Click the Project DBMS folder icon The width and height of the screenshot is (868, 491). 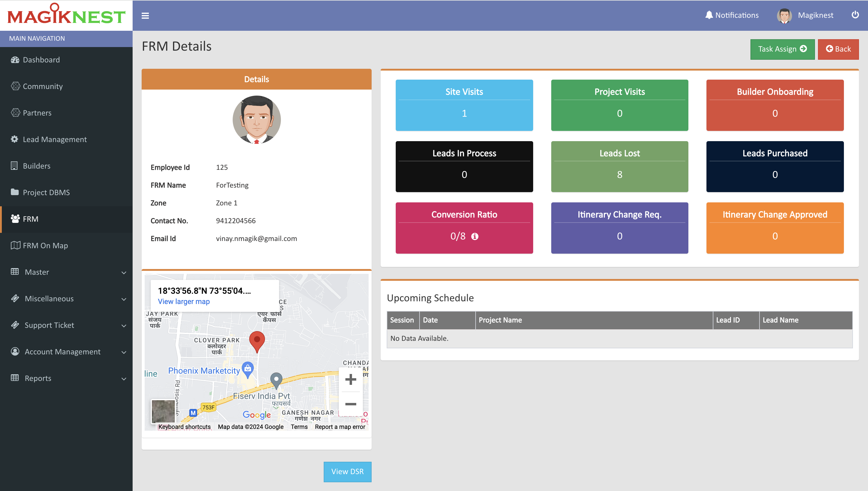click(x=14, y=192)
